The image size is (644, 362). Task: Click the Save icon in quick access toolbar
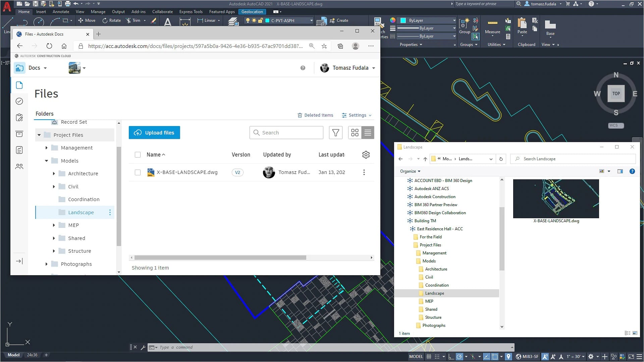click(35, 4)
